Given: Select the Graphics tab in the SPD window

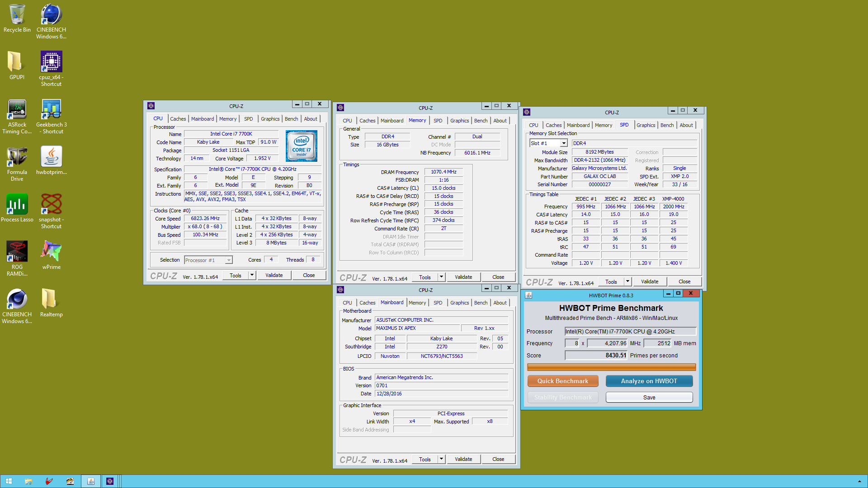Looking at the screenshot, I should click(646, 125).
